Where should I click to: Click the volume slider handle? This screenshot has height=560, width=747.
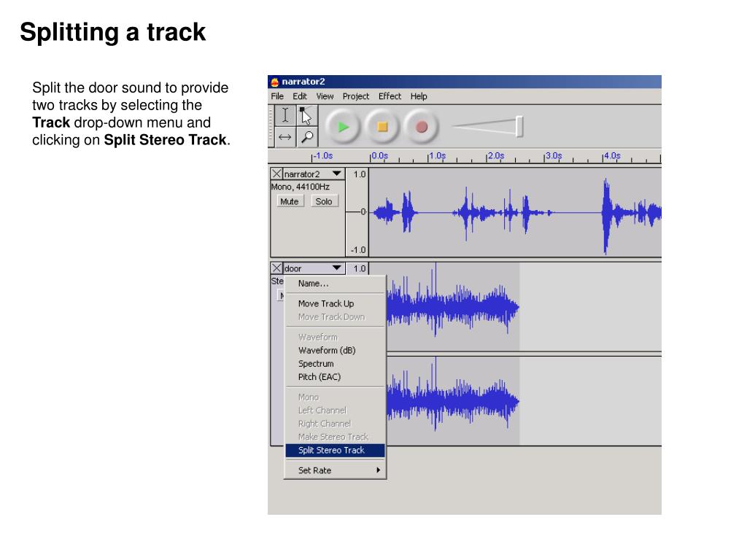point(519,127)
